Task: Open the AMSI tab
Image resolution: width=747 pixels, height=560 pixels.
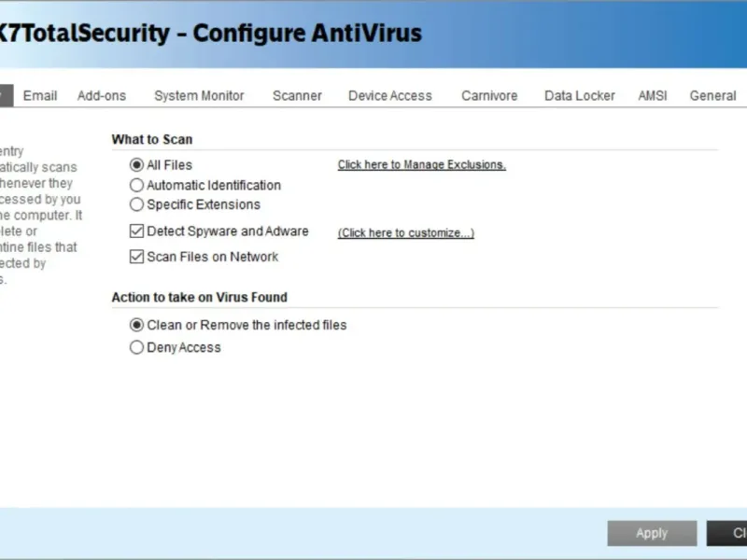Action: (653, 96)
